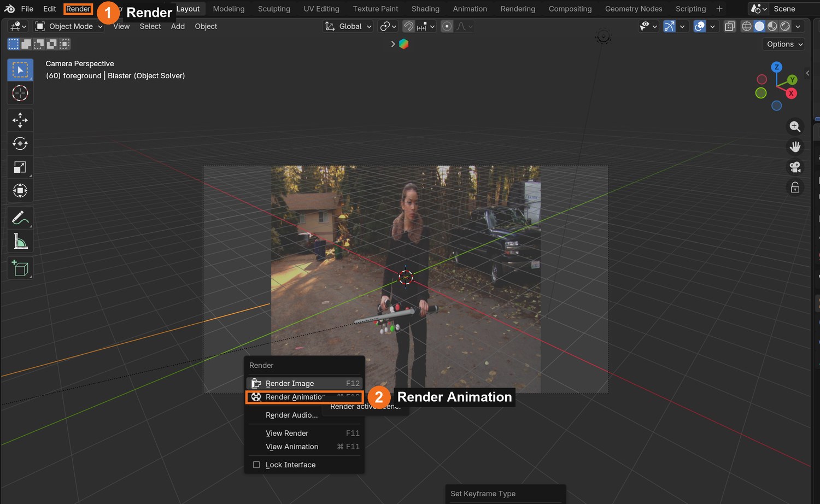Screen dimensions: 820x504
Task: Set selection mode to Intersect
Action: 65,44
